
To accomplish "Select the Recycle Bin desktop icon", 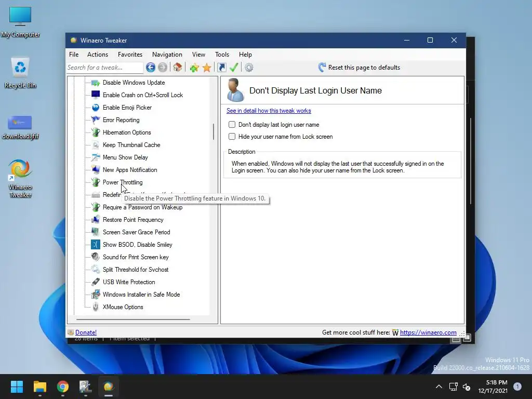I will pyautogui.click(x=20, y=73).
